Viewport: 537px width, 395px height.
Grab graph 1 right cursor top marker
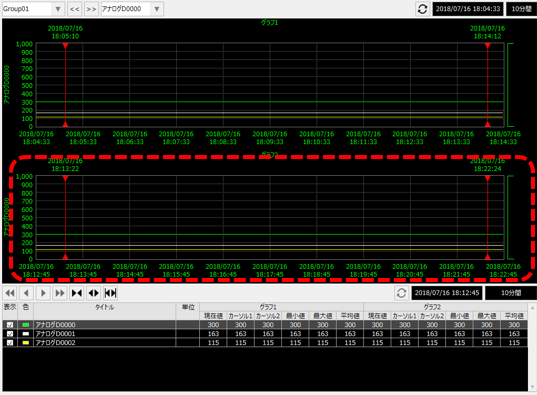point(488,46)
